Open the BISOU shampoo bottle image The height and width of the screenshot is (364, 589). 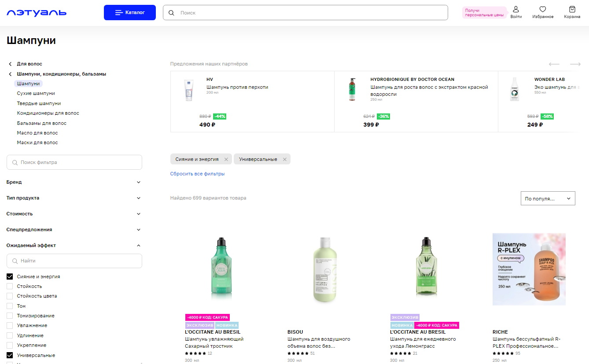[x=324, y=270]
